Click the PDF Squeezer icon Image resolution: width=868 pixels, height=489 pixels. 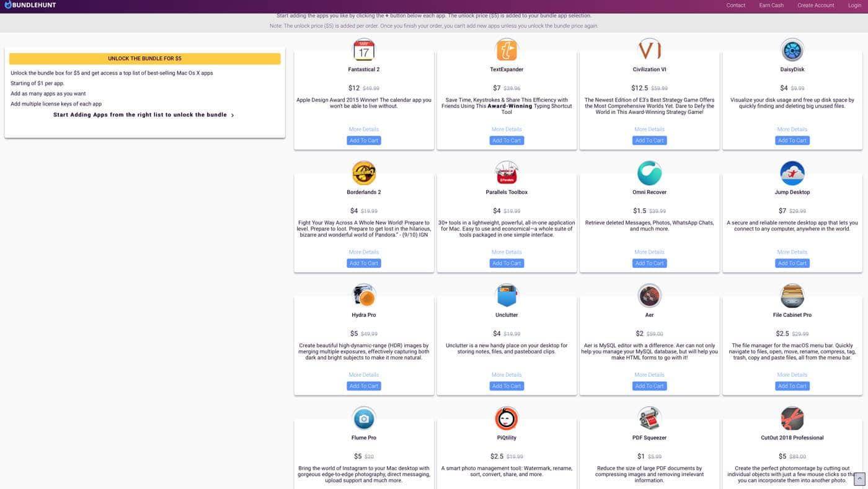pyautogui.click(x=649, y=418)
